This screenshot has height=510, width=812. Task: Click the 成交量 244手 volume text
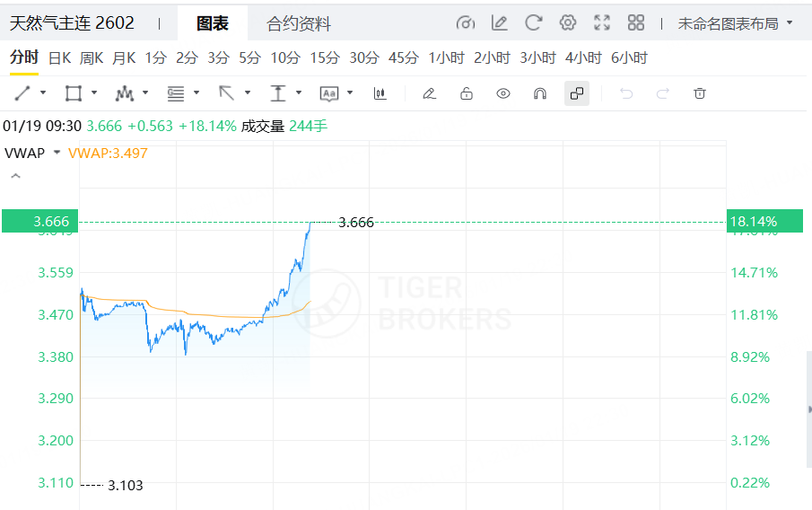[284, 126]
